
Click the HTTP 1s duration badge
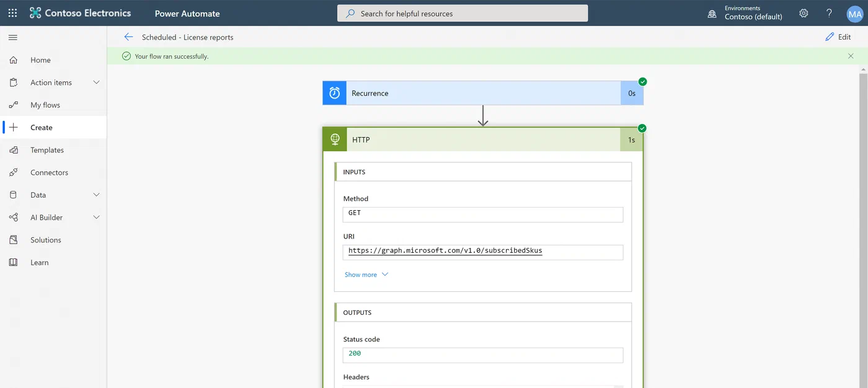[x=632, y=139]
